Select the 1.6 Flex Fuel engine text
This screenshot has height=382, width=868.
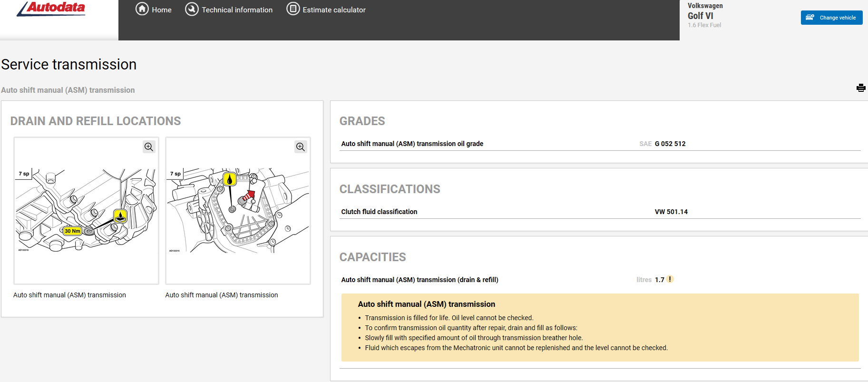(x=704, y=25)
